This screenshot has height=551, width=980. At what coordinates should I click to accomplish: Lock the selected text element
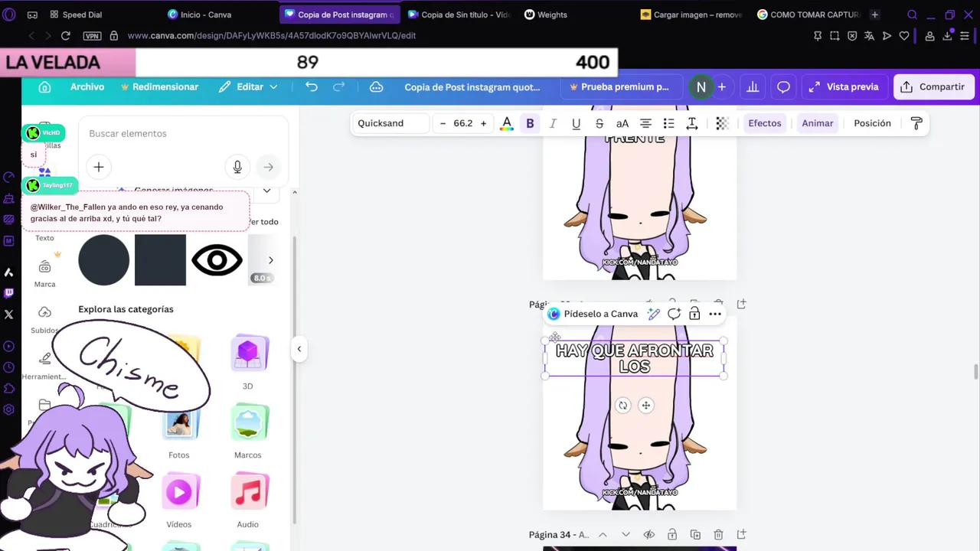(694, 314)
